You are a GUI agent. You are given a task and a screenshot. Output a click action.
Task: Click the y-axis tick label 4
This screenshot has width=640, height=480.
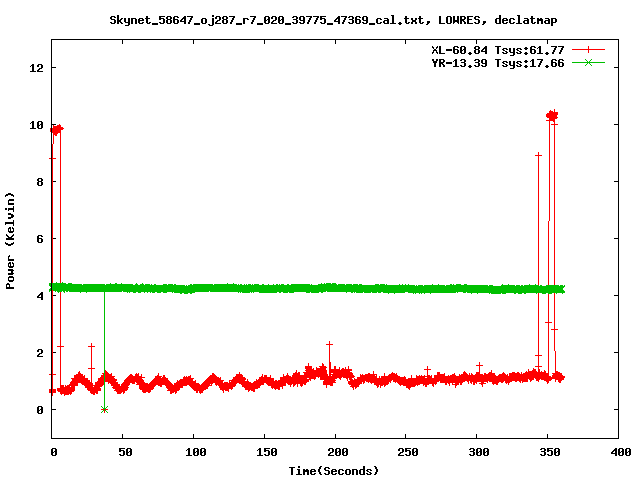point(40,296)
